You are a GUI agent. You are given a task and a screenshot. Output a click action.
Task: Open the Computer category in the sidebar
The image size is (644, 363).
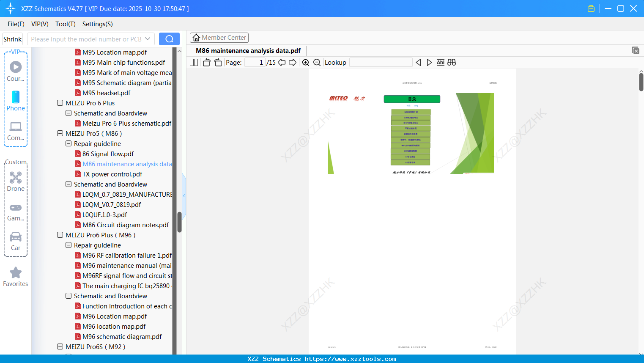(x=16, y=131)
